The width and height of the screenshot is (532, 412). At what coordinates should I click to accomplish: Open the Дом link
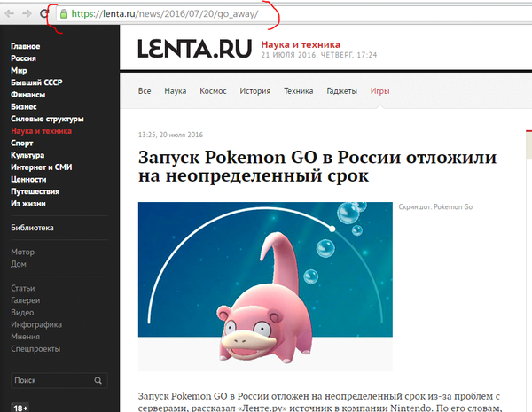pos(19,264)
